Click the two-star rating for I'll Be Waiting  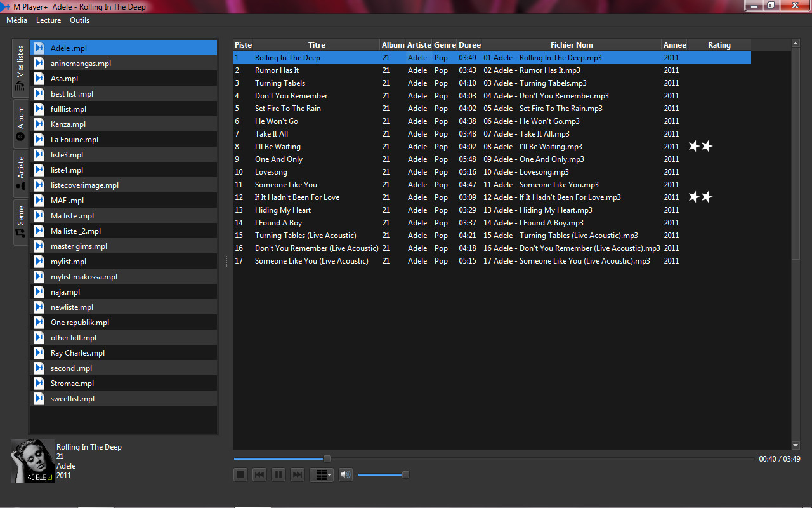[x=701, y=147]
